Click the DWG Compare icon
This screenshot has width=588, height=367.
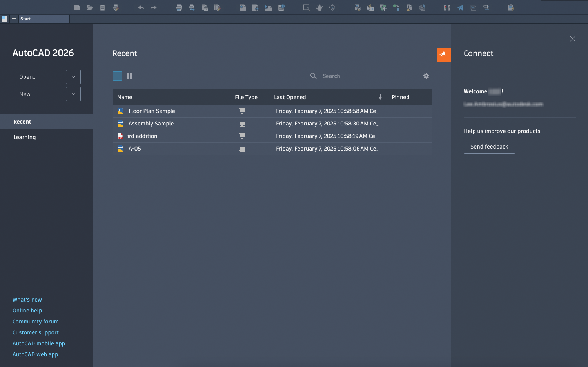tap(447, 7)
